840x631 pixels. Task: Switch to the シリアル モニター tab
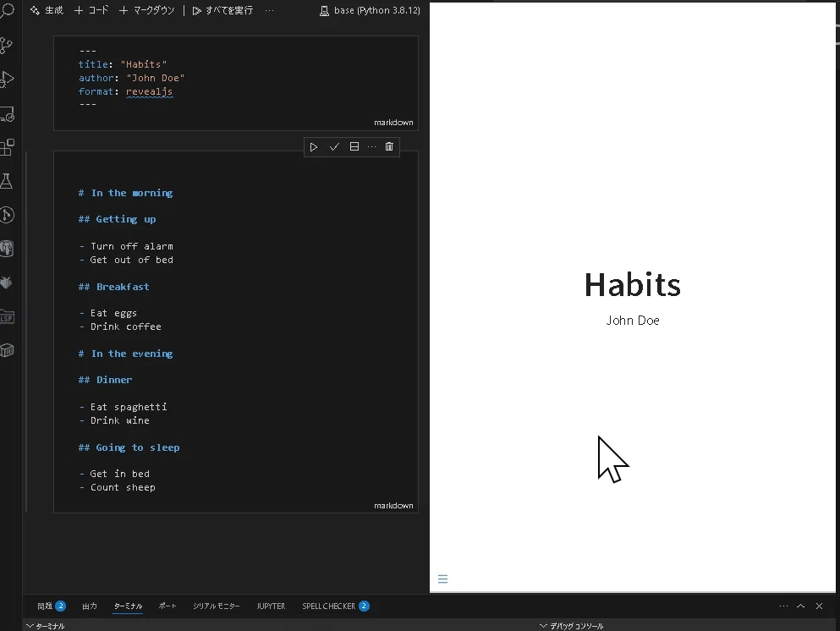point(217,606)
